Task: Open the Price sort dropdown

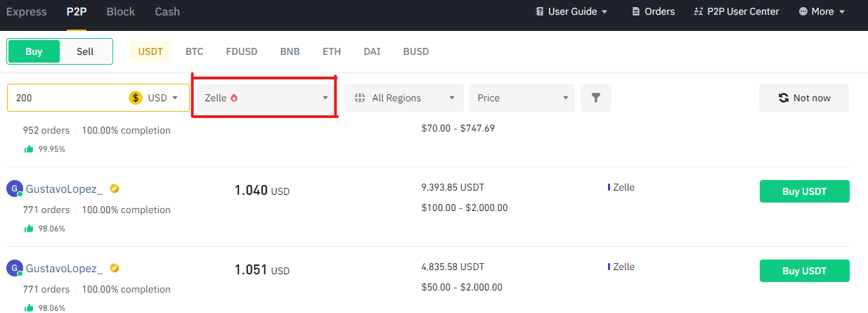Action: pos(522,98)
